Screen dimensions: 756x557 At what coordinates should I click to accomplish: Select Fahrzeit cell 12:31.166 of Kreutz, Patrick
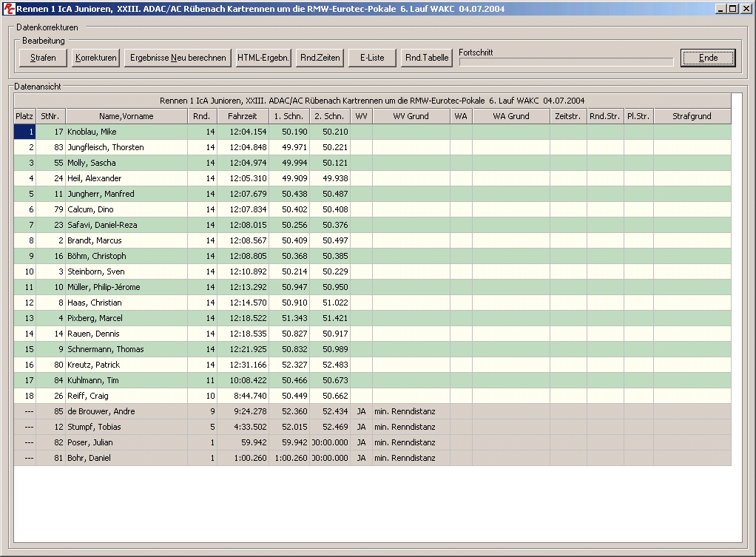243,365
